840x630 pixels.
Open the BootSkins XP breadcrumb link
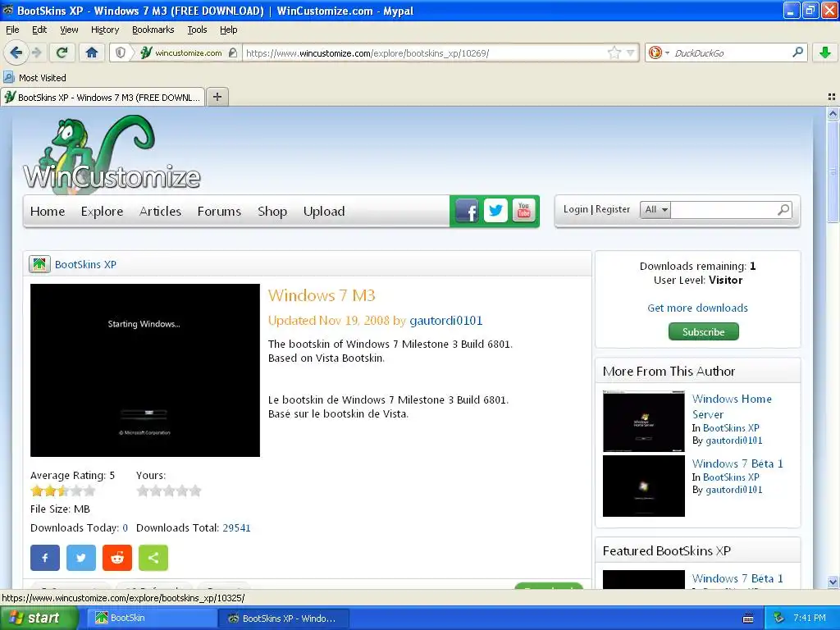85,264
